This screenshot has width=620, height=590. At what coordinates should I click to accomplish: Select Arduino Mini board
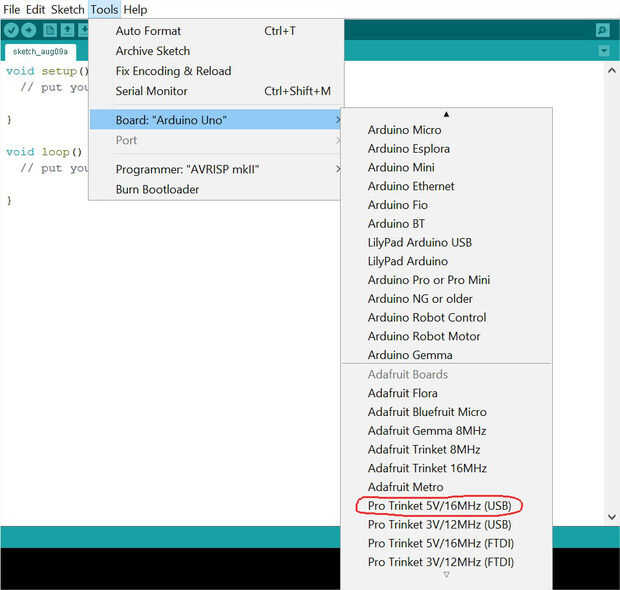pyautogui.click(x=446, y=168)
